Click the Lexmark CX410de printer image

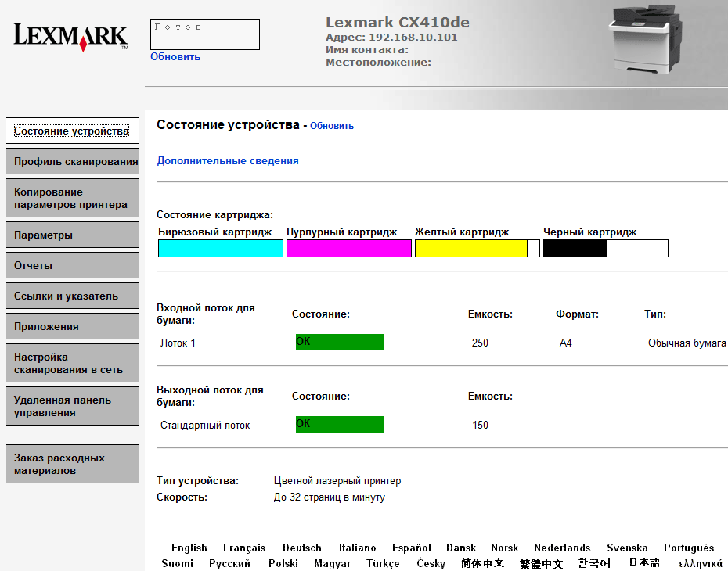[645, 39]
